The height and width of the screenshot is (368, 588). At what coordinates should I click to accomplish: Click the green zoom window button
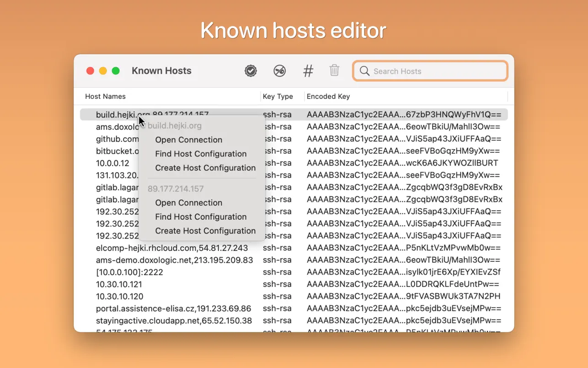pyautogui.click(x=116, y=71)
